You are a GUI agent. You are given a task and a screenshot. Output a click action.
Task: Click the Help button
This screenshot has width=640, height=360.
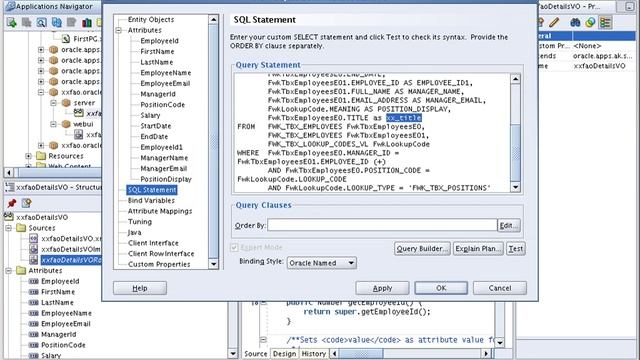coord(140,288)
